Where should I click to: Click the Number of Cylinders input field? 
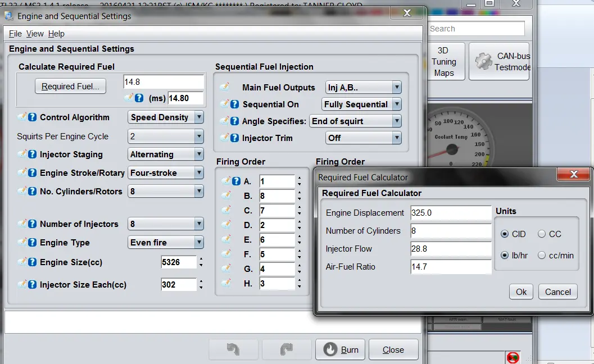[x=451, y=231]
